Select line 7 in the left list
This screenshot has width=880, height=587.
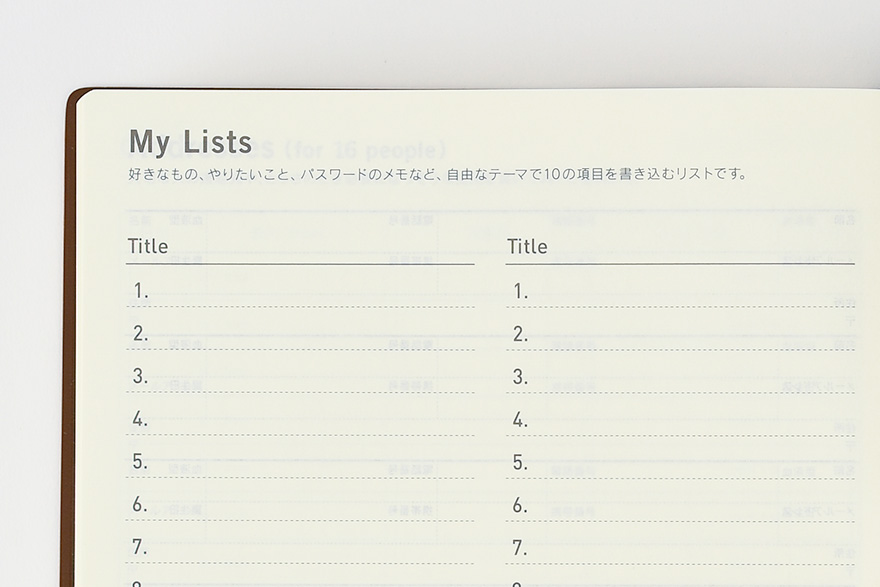pos(300,547)
